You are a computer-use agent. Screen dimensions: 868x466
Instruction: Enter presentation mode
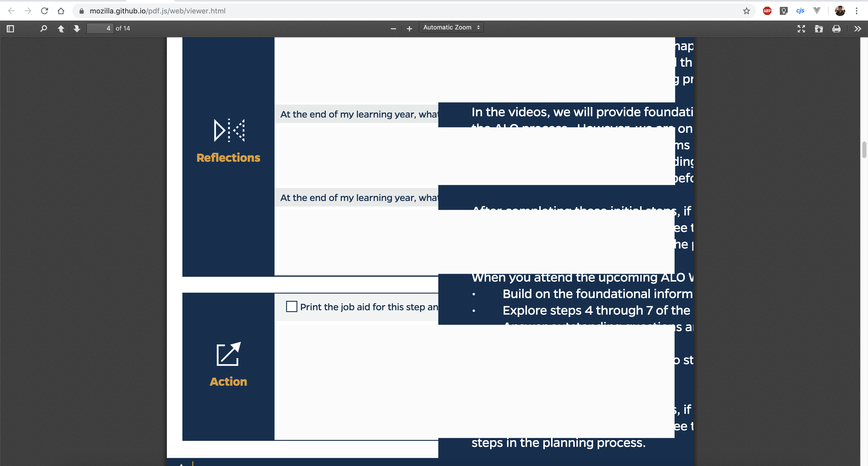click(x=802, y=29)
